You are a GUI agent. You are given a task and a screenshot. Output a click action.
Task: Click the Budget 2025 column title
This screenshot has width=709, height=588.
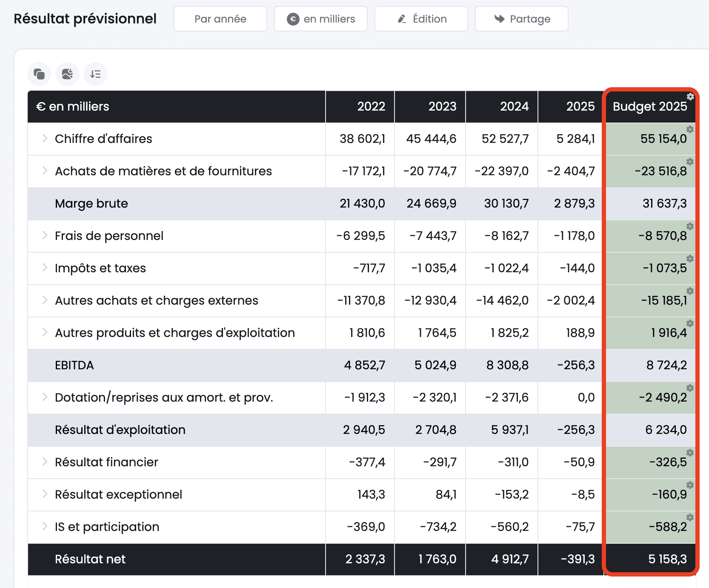[650, 106]
